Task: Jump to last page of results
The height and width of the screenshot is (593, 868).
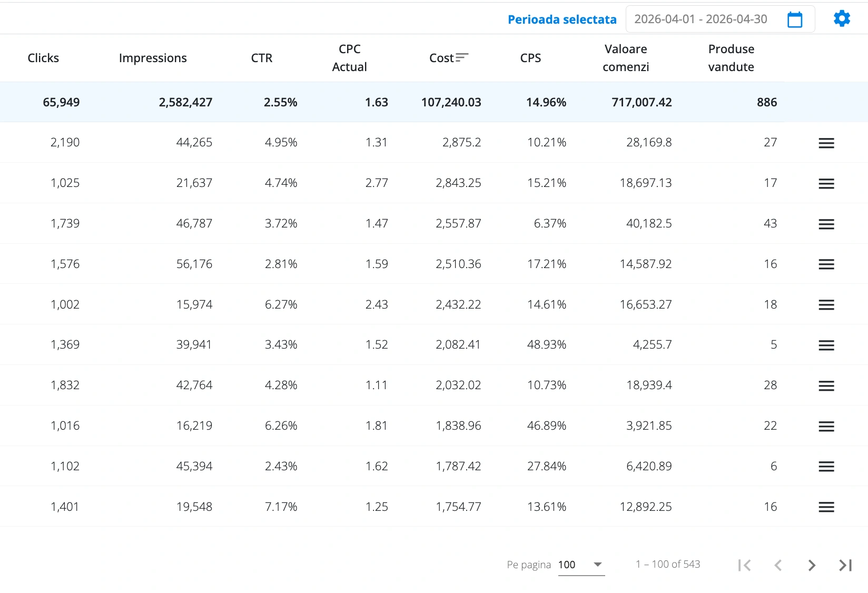Action: [x=845, y=565]
